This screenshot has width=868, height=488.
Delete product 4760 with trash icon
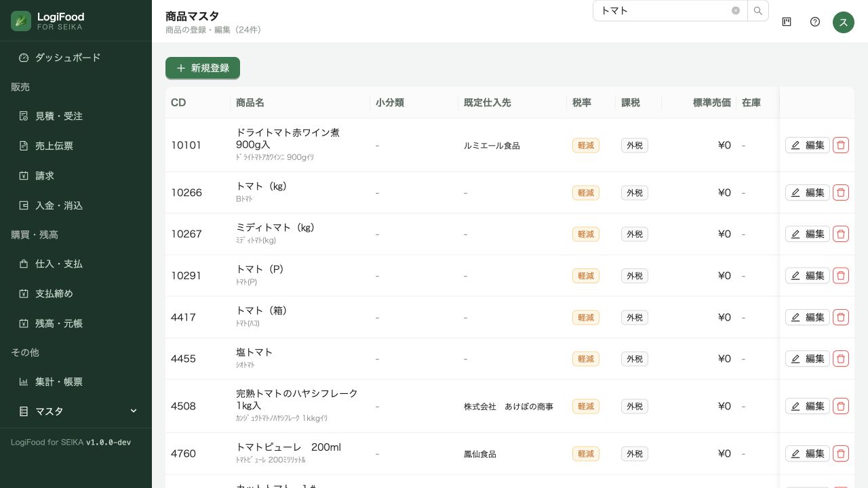(x=841, y=453)
